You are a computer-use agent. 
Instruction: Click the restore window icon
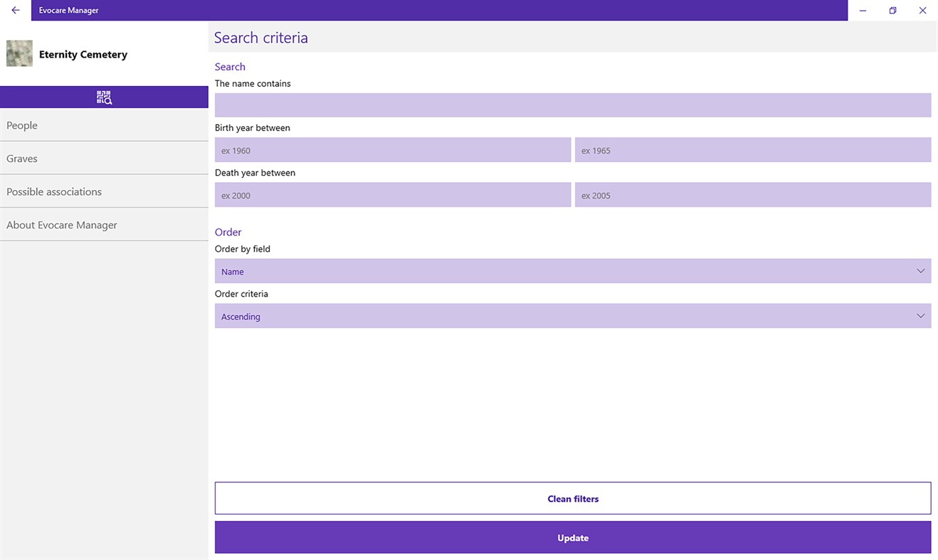pos(892,10)
